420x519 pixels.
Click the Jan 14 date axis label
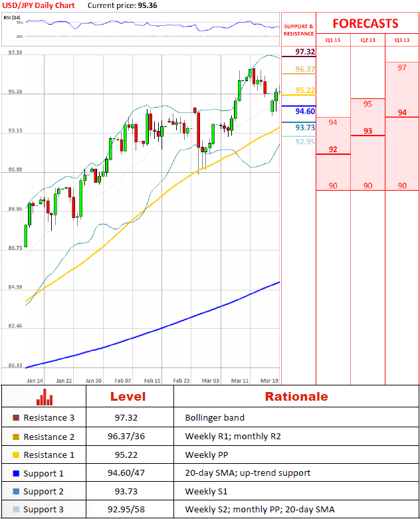pyautogui.click(x=35, y=381)
